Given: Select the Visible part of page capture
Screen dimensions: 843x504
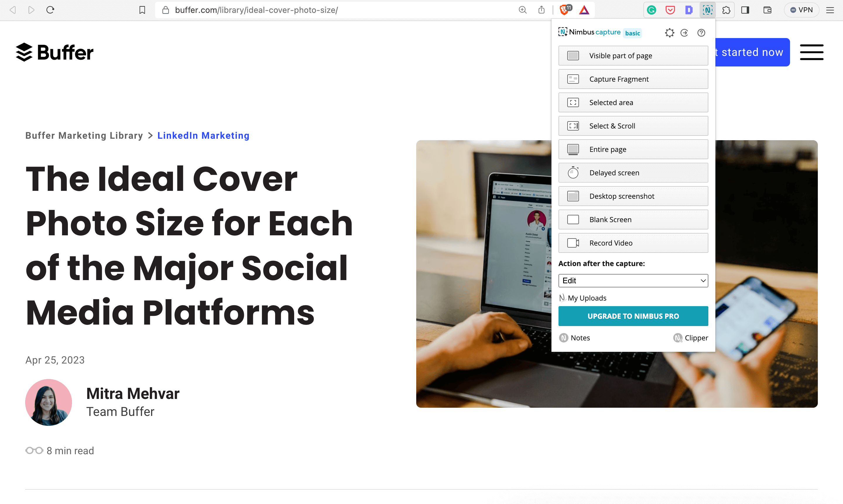Looking at the screenshot, I should [633, 55].
